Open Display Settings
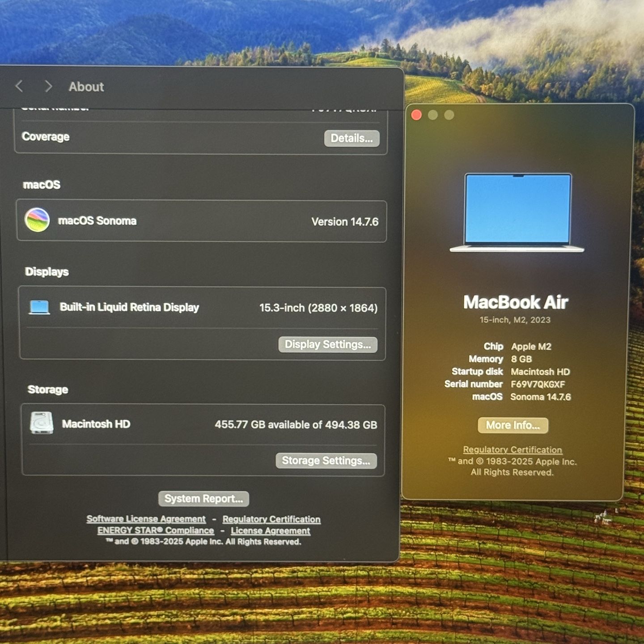 (x=328, y=344)
